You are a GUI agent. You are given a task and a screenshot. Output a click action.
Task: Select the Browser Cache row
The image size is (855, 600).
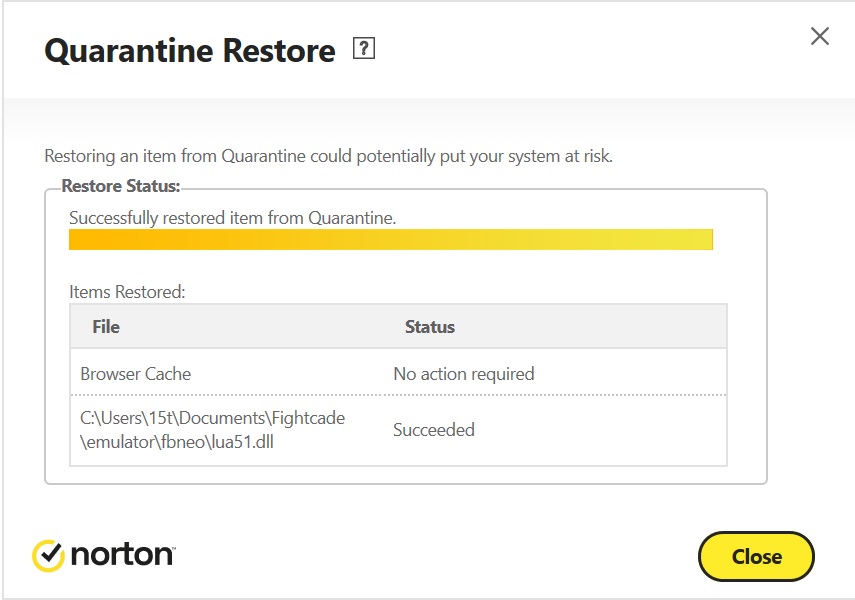(x=399, y=374)
